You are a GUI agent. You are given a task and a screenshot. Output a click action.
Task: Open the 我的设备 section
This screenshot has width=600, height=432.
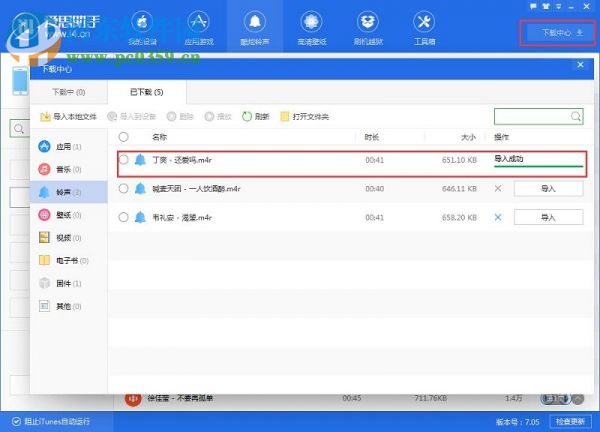click(142, 29)
